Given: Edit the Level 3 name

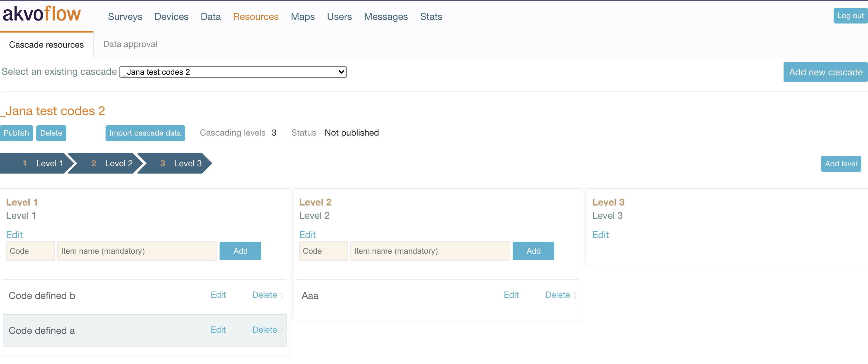Looking at the screenshot, I should [x=600, y=235].
